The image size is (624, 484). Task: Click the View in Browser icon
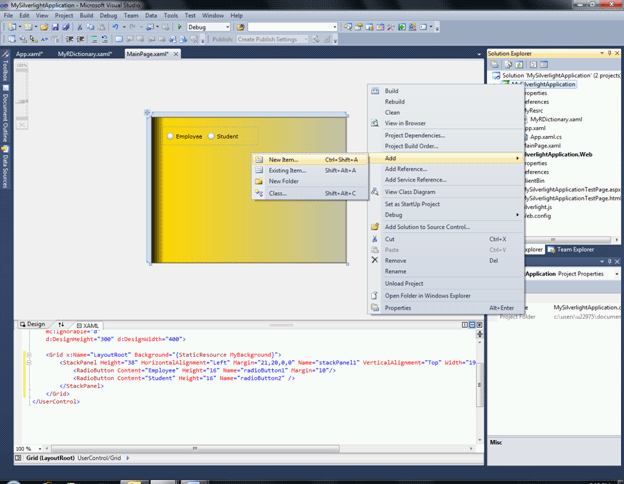point(375,124)
